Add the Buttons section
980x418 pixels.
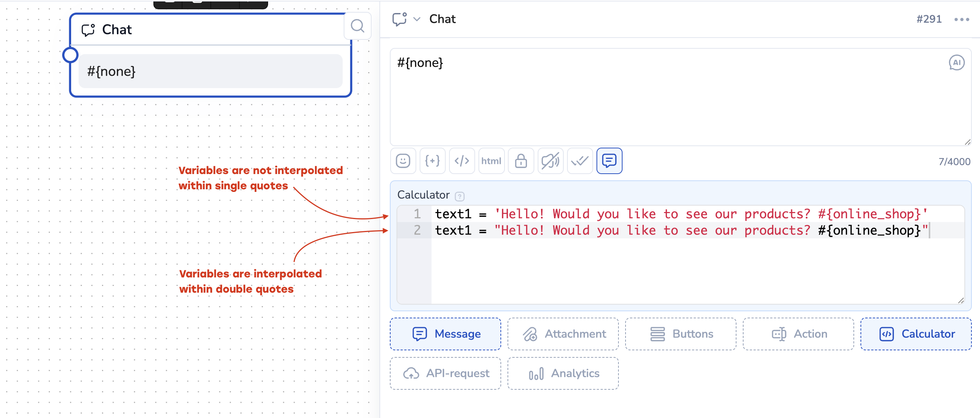click(x=680, y=334)
